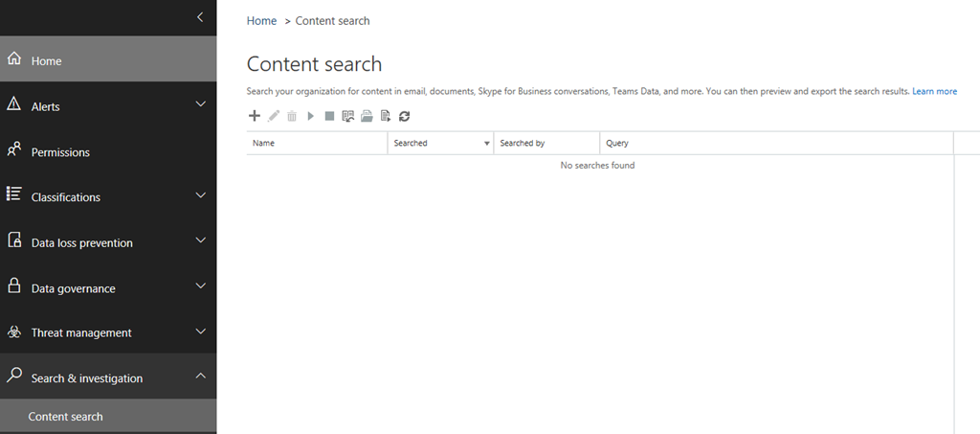Viewport: 980px width, 434px height.
Task: Expand the Alerts section
Action: tap(200, 104)
